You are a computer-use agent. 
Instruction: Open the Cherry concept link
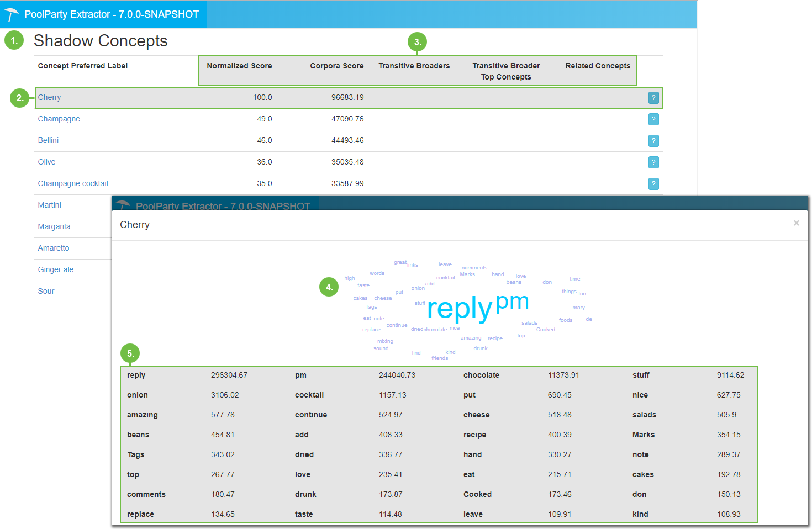point(49,98)
